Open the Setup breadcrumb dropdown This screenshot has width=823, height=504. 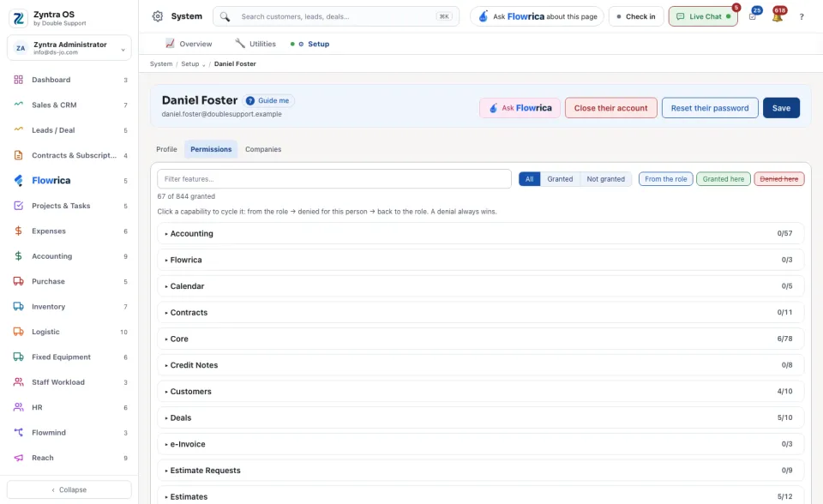tap(193, 64)
